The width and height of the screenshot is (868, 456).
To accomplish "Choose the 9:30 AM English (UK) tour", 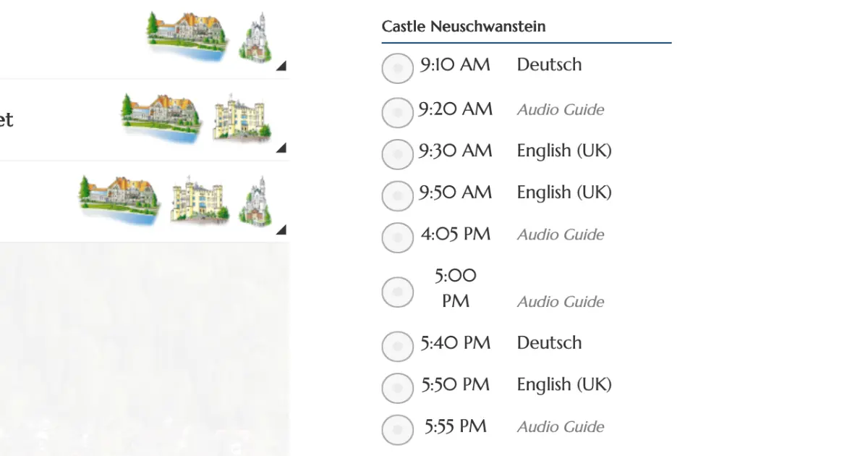I will pos(397,153).
